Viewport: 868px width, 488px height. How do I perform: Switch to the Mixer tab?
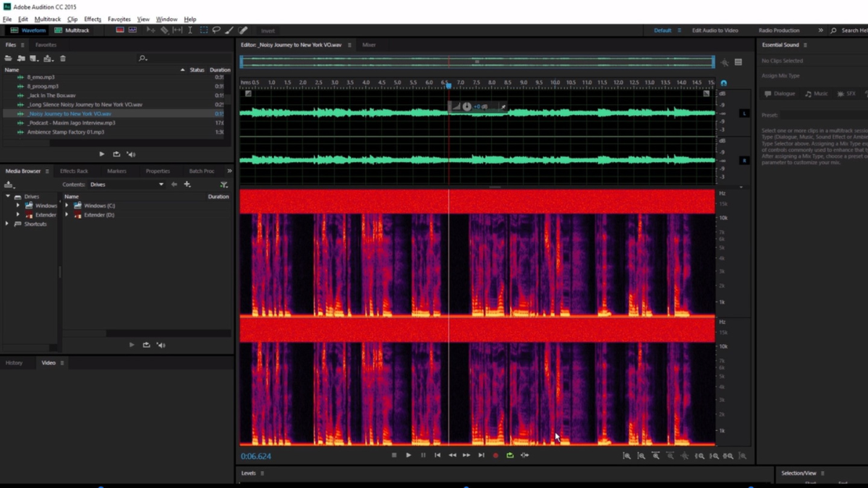pyautogui.click(x=369, y=44)
